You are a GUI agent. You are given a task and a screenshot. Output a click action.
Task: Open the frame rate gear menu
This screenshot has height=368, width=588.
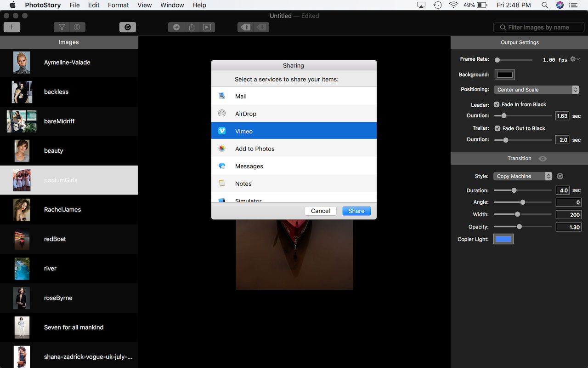(575, 59)
